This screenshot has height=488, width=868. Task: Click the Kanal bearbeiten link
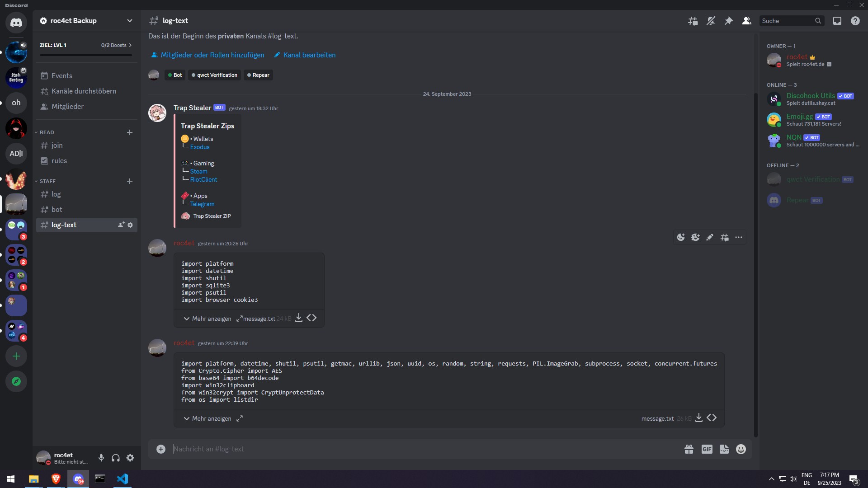click(x=309, y=55)
